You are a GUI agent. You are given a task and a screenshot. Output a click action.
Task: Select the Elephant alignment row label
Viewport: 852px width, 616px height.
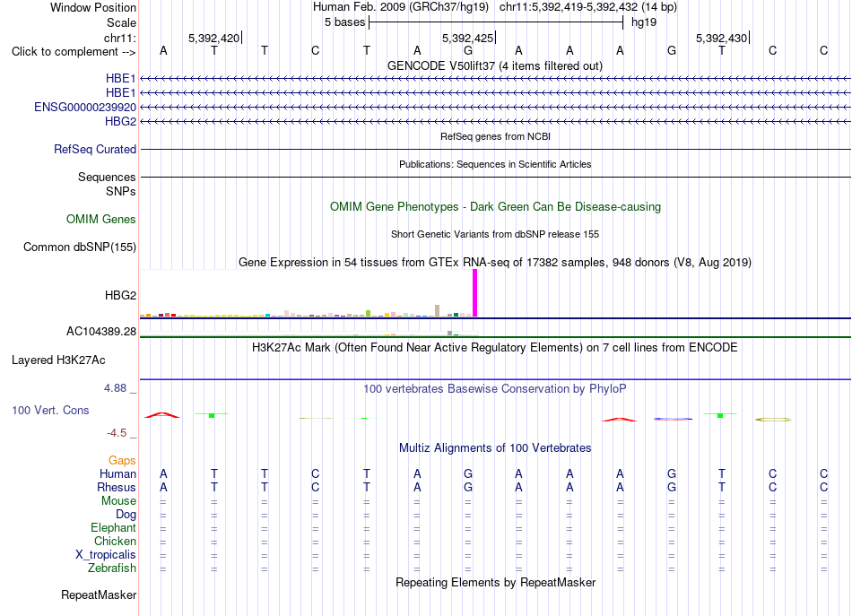114,527
